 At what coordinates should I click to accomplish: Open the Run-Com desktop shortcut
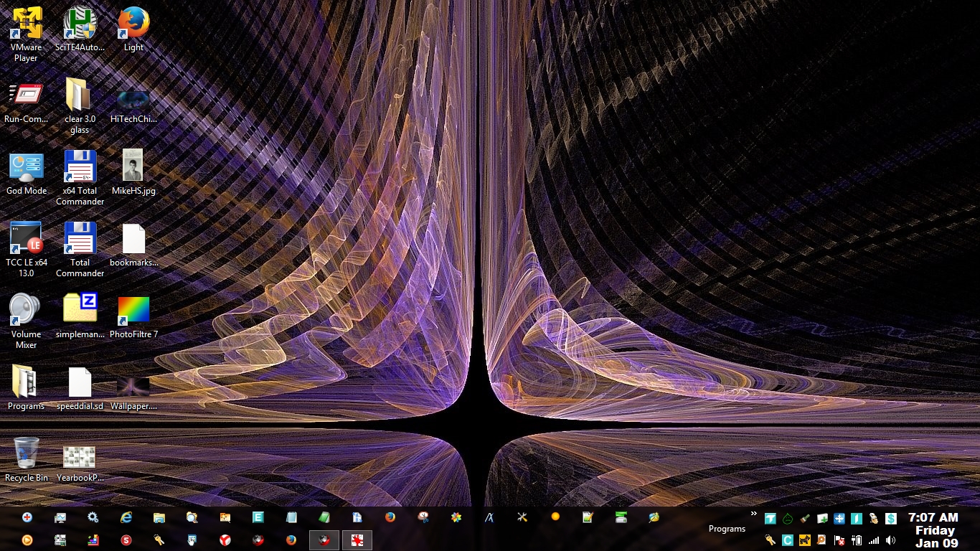point(26,95)
